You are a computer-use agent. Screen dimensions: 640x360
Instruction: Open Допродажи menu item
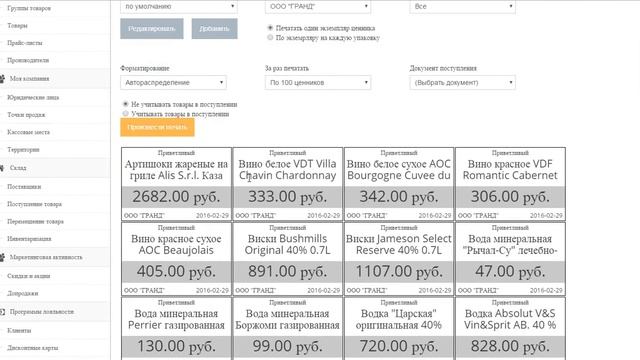tap(23, 293)
